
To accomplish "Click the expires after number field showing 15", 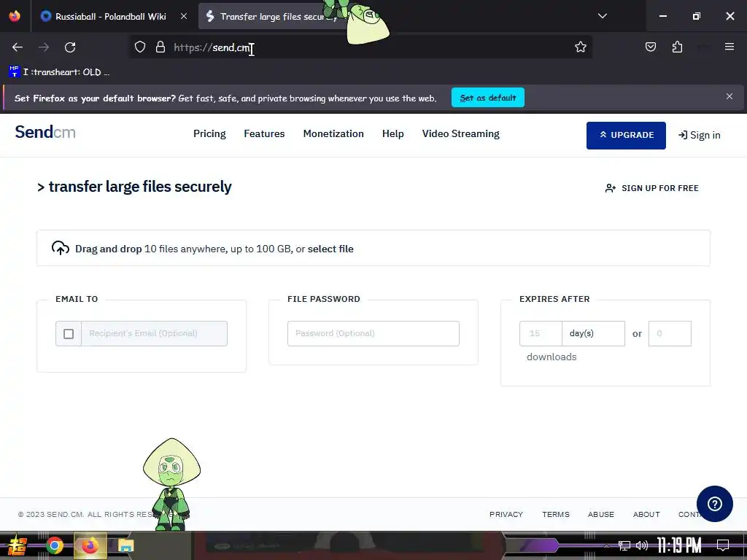I will 541,333.
